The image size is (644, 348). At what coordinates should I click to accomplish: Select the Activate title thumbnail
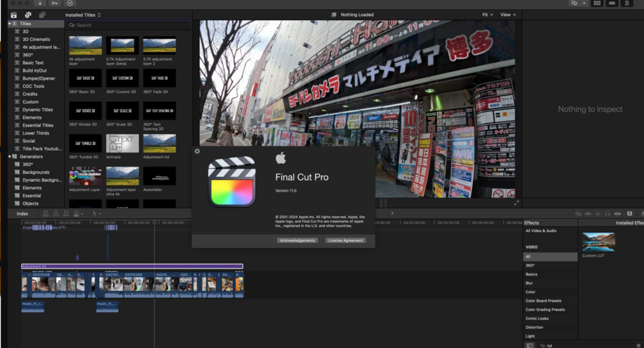click(122, 144)
